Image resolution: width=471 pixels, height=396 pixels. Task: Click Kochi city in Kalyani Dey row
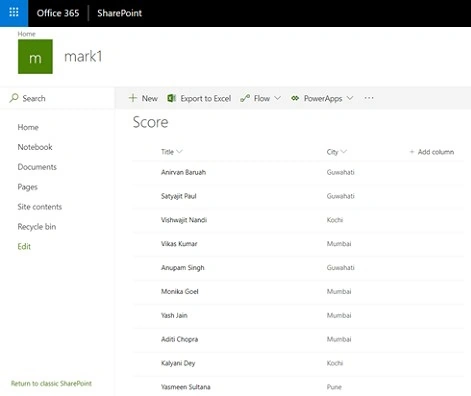[335, 363]
